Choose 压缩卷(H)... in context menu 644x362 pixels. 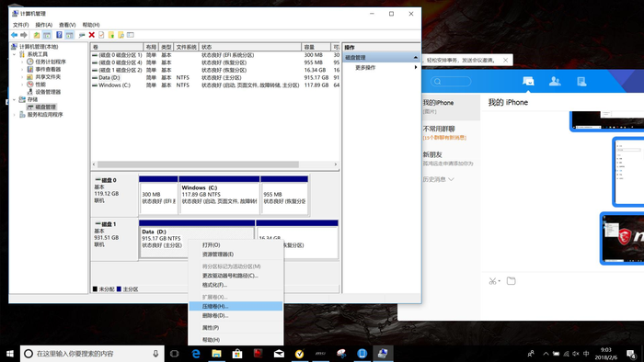(236, 306)
